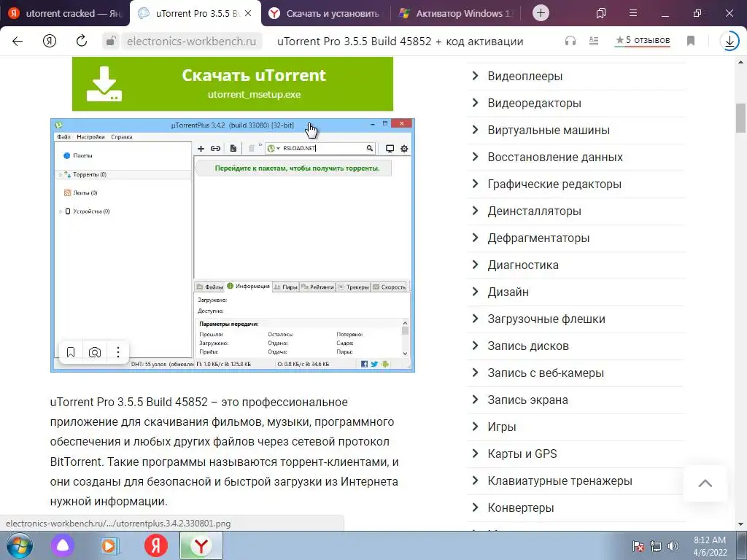Open the Карты и GPS category link
747x560 pixels.
(x=522, y=454)
